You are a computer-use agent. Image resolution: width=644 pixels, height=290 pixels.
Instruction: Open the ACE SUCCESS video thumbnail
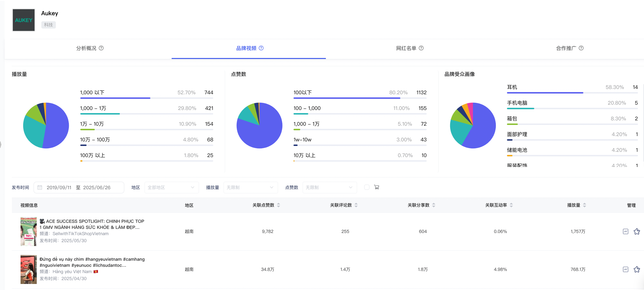pos(28,231)
